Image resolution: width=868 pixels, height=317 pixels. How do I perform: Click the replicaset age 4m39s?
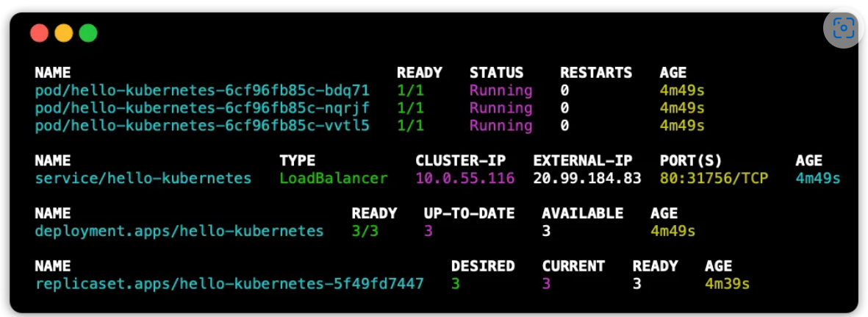tap(727, 284)
